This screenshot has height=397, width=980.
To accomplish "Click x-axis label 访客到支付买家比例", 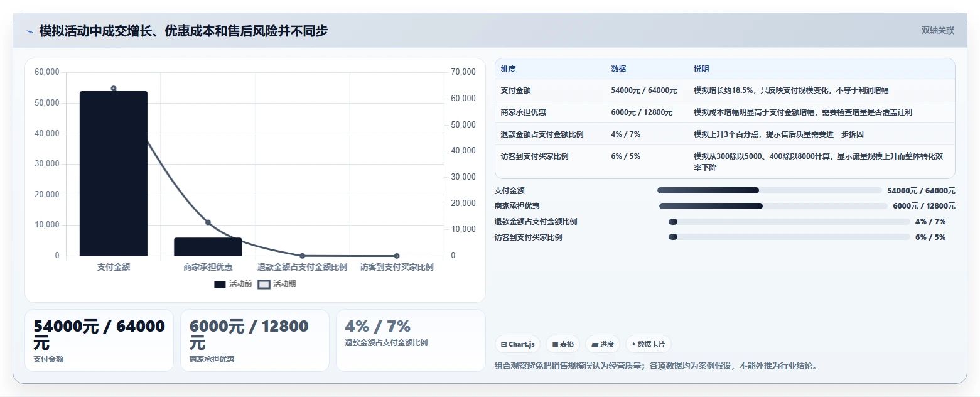I will (x=397, y=267).
